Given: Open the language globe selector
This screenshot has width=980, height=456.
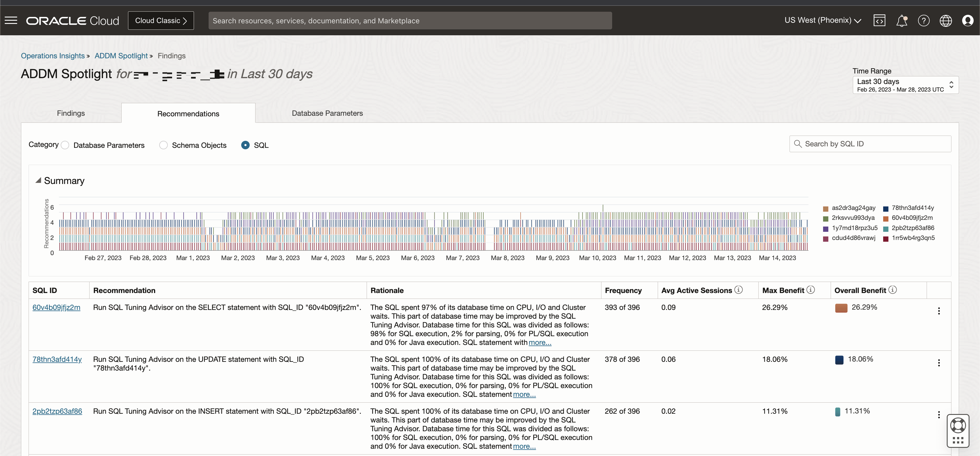Looking at the screenshot, I should click(946, 20).
